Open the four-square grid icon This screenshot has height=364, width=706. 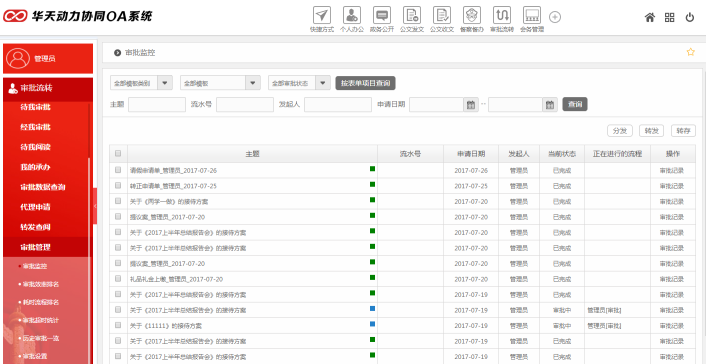[670, 18]
